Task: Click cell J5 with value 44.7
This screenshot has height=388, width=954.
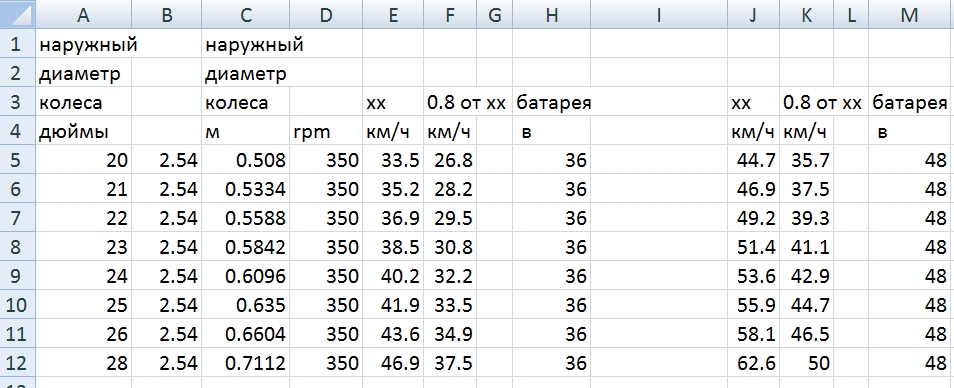Action: tap(753, 160)
